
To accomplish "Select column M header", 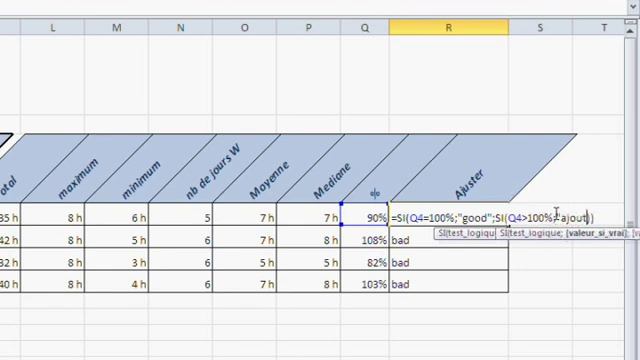I will point(117,28).
